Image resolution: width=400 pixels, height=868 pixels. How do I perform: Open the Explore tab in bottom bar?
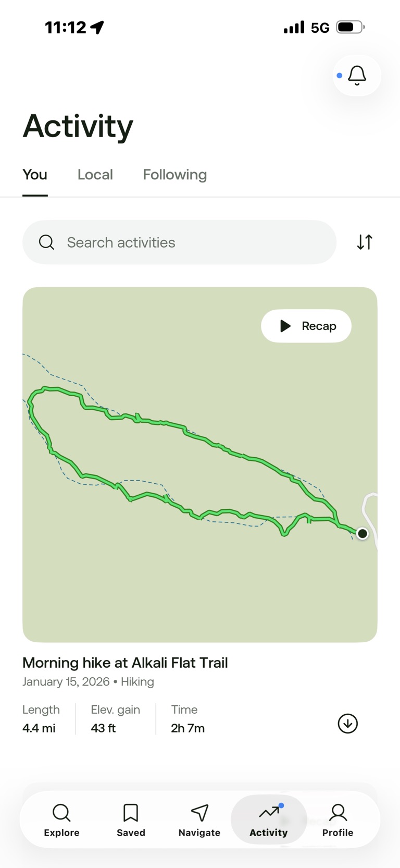click(x=61, y=820)
